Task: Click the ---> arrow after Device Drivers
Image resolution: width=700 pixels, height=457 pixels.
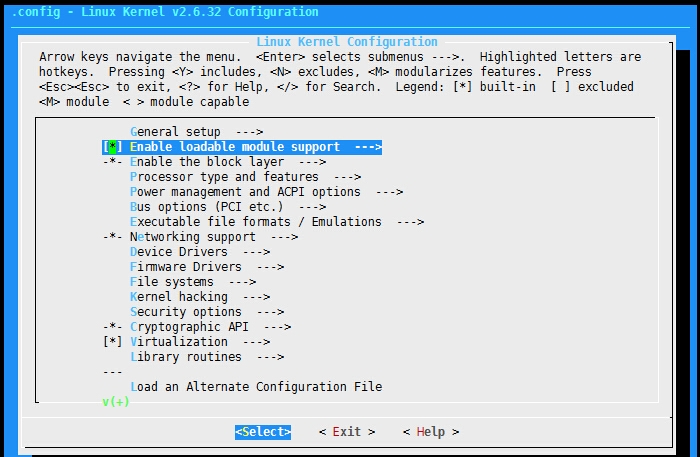Action: [256, 252]
